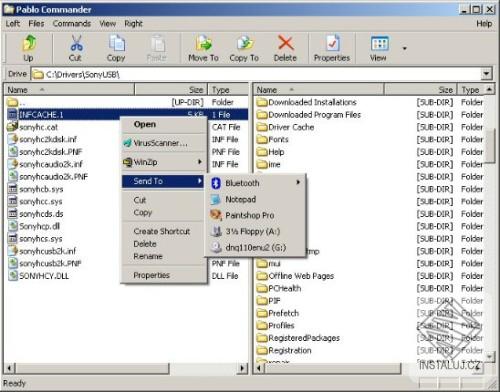Viewport: 500px width, 392px height.
Task: Open the Files menu
Action: pos(36,24)
